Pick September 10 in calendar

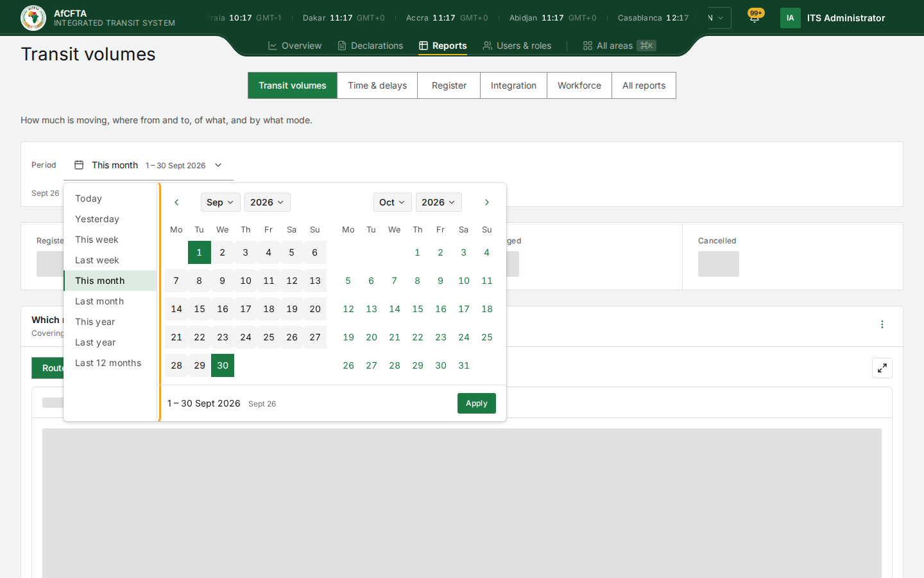[246, 281]
